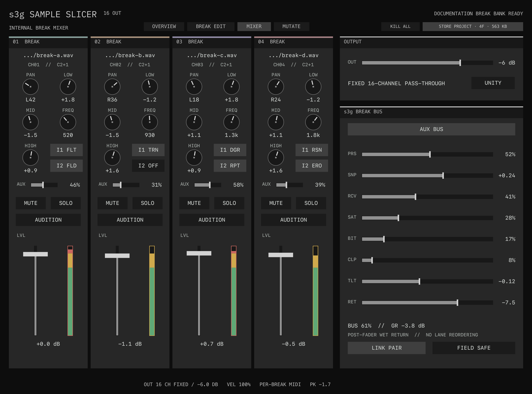Image resolution: width=532 pixels, height=394 pixels.
Task: Click the AUX BUS header button
Action: coord(431,129)
